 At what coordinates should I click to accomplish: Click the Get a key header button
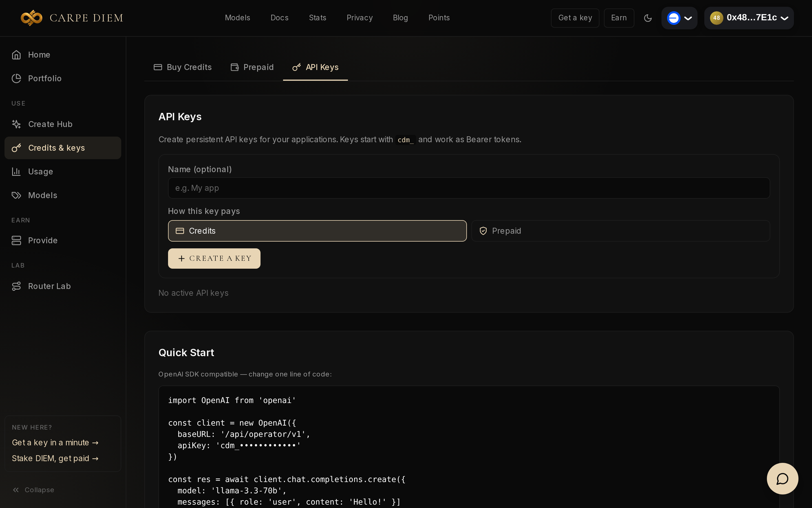[575, 18]
